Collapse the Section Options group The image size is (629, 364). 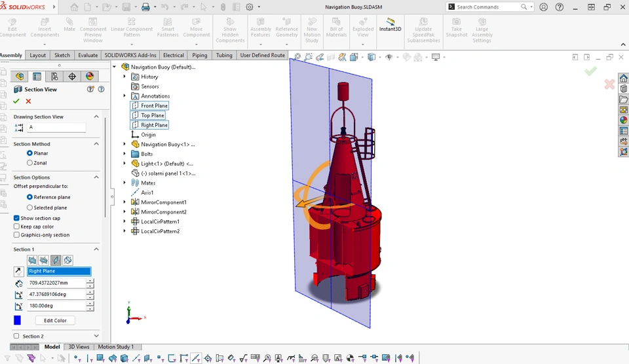click(96, 177)
